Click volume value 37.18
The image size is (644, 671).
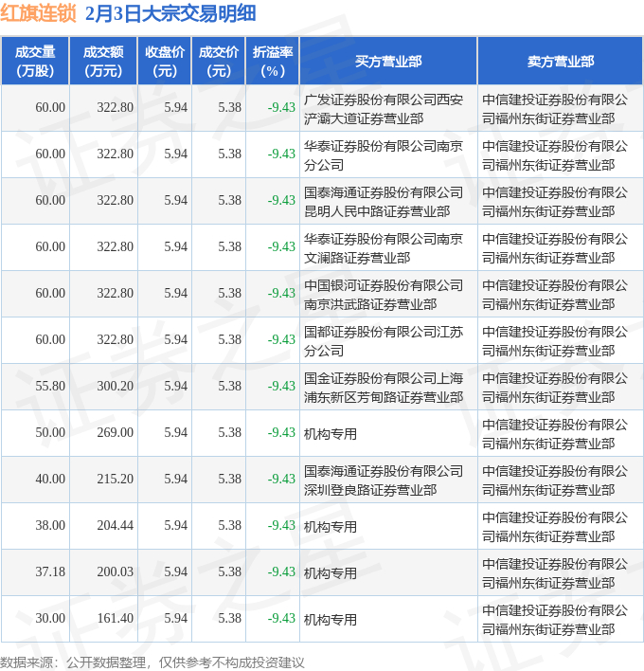50,571
